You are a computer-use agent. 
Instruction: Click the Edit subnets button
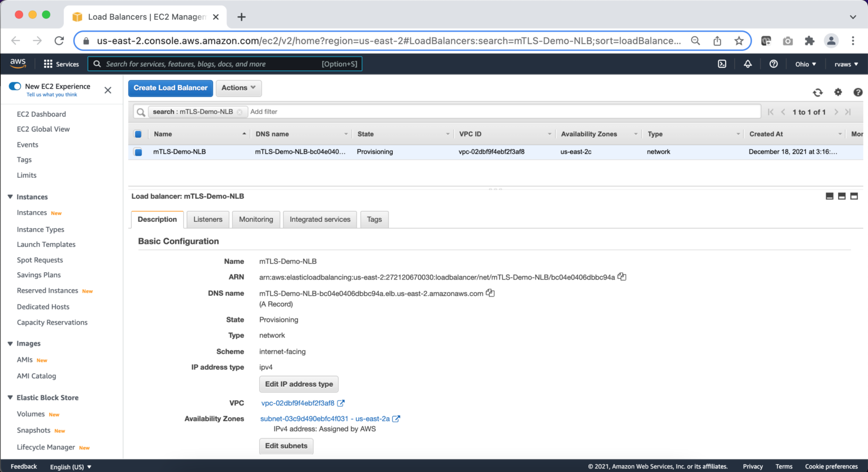[x=287, y=446]
